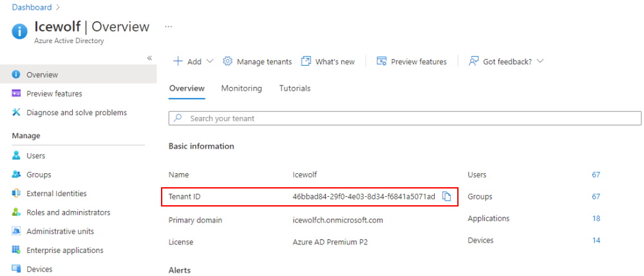Click the Got feedback person icon
The image size is (644, 276).
(473, 61)
